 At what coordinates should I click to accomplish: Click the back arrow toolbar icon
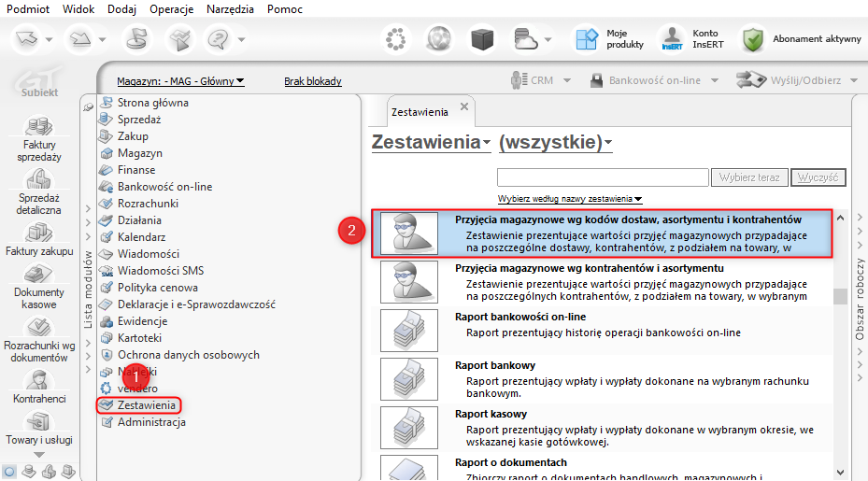pos(27,39)
